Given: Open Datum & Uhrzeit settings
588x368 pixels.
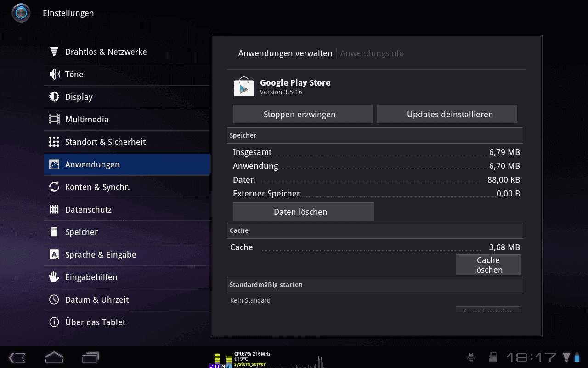Looking at the screenshot, I should point(127,299).
